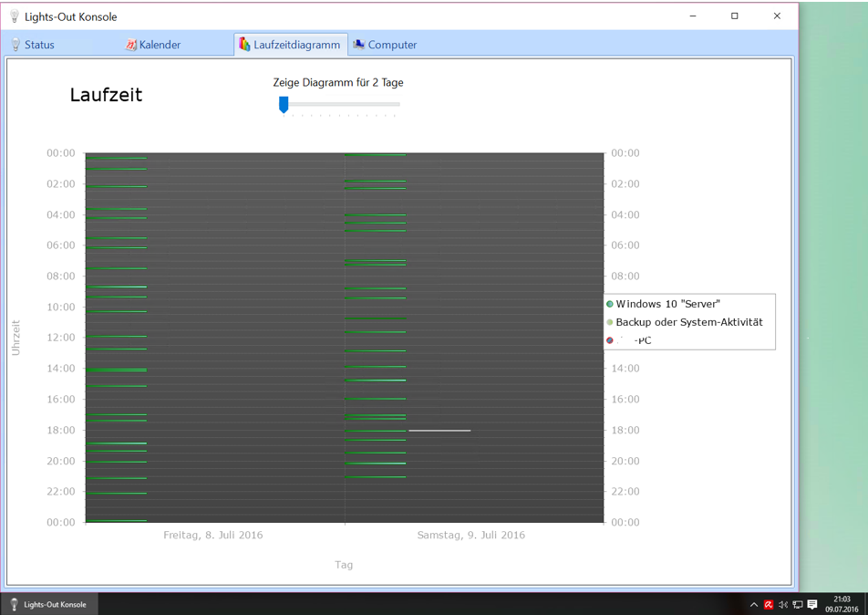Click the Windows 10 "Server" legend marker

pyautogui.click(x=610, y=304)
